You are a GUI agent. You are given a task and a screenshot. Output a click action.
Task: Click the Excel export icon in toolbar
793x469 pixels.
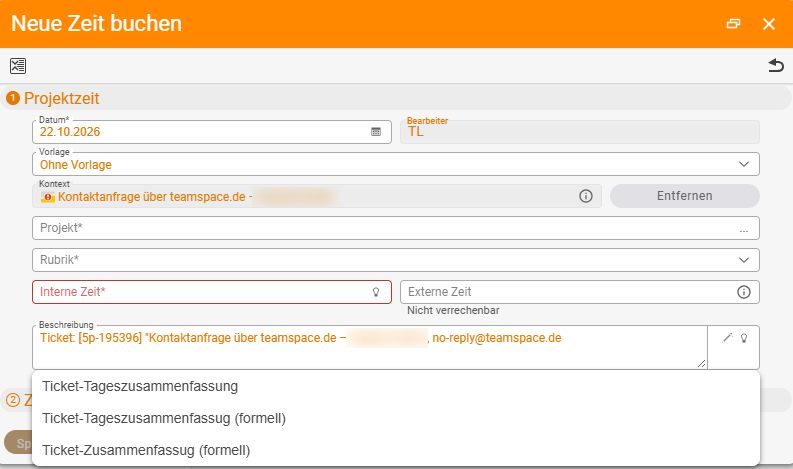(x=18, y=66)
